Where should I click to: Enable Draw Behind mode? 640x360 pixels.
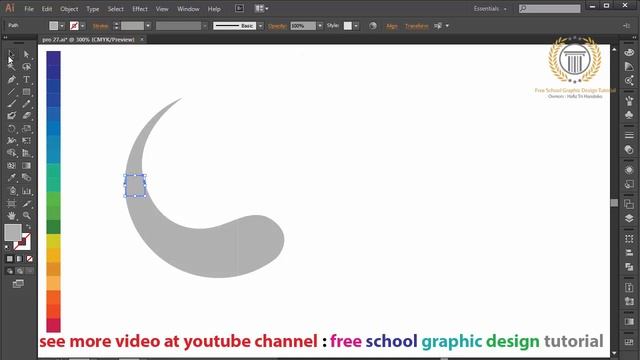click(19, 271)
